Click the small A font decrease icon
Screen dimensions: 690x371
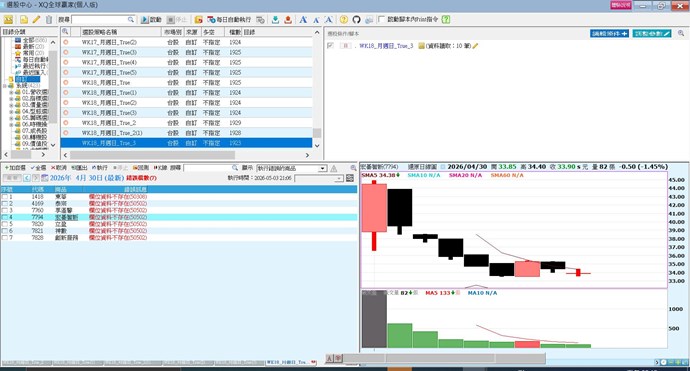[316, 20]
